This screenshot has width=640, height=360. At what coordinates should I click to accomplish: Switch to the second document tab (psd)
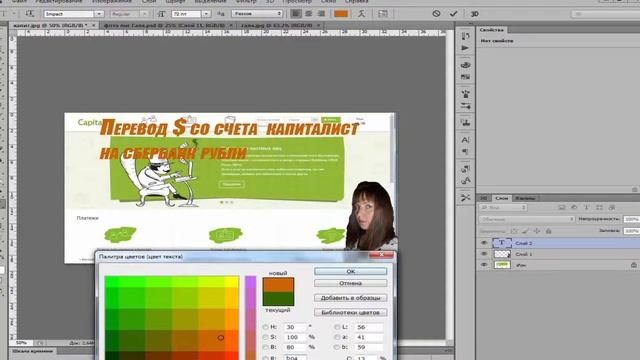[164, 25]
